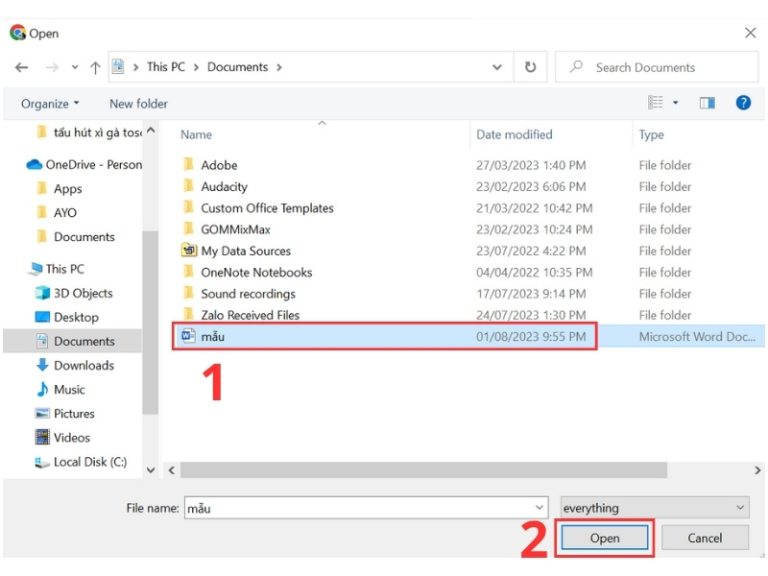Click file list horizontal scrollbar thumb
The image size is (768, 576).
(423, 470)
